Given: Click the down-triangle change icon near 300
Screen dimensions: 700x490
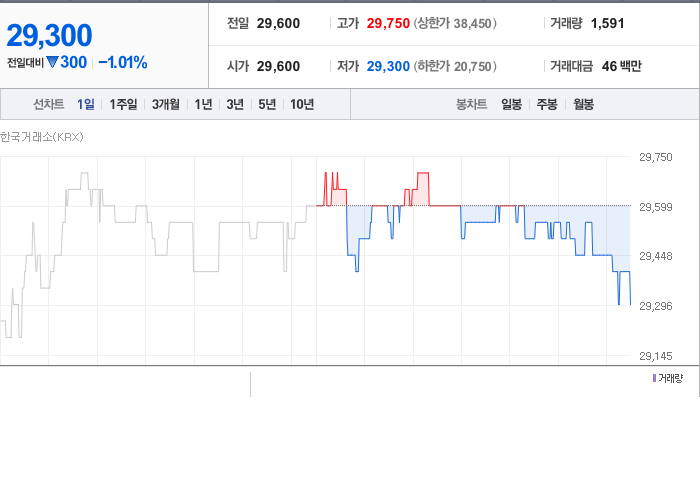Looking at the screenshot, I should click(x=52, y=62).
